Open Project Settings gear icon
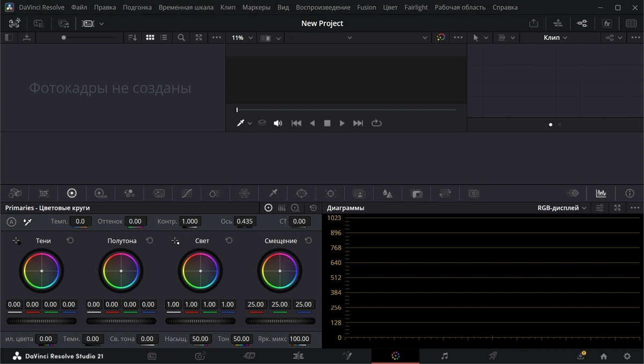This screenshot has height=364, width=644. pos(627,356)
